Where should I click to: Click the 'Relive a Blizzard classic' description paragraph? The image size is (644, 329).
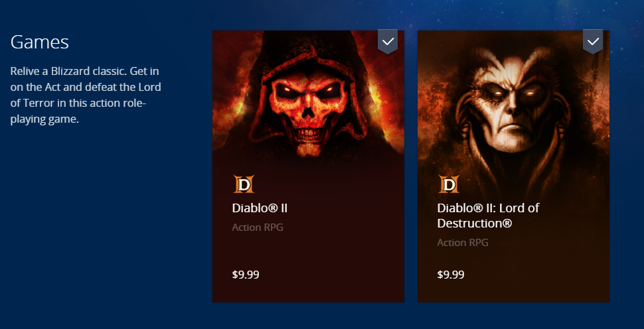pyautogui.click(x=86, y=95)
